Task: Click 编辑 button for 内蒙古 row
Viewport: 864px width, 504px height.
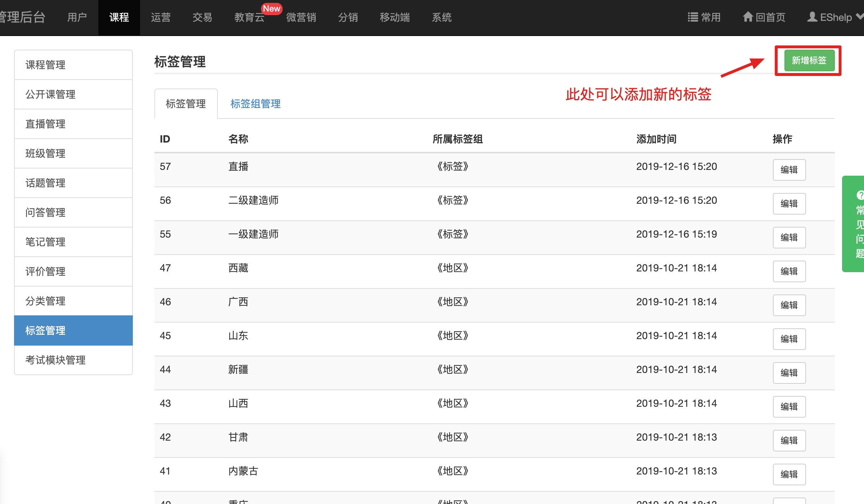Action: [x=789, y=474]
